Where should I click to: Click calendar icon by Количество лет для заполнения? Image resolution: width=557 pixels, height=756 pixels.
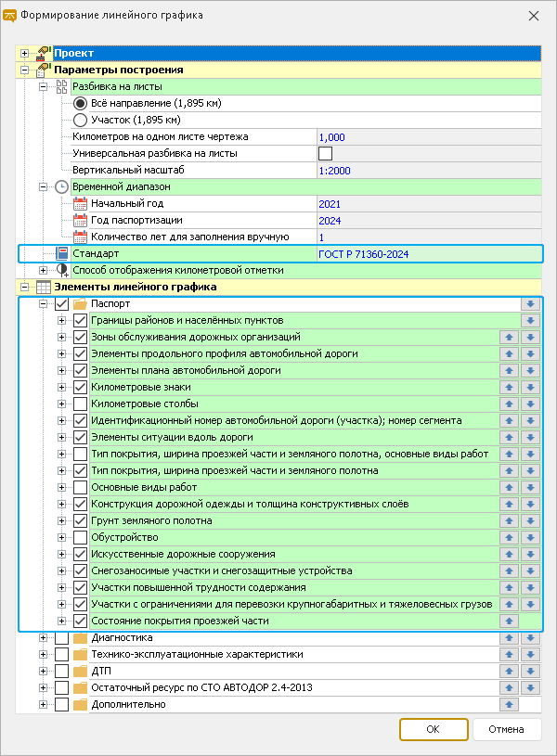[80, 237]
